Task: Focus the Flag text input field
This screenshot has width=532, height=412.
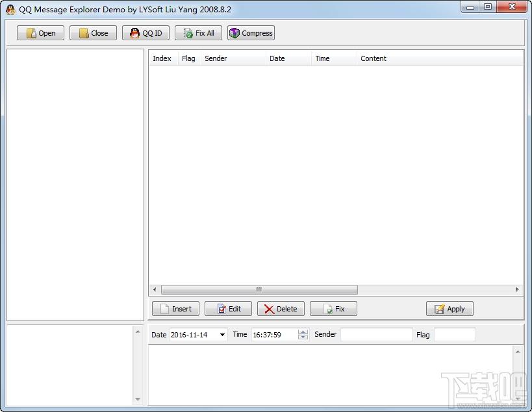Action: click(455, 334)
